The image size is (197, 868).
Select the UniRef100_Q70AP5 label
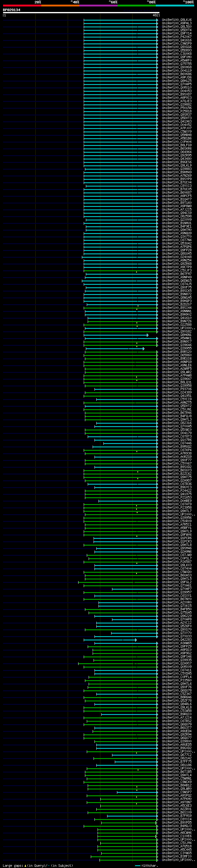coord(176,84)
